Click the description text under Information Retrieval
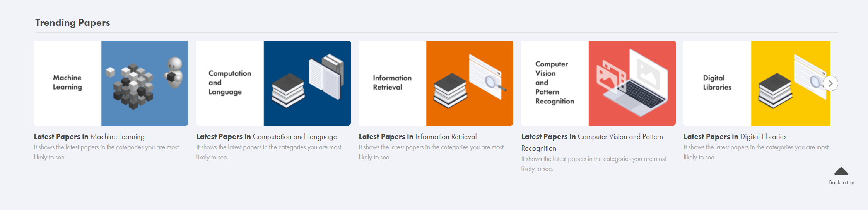 [431, 152]
